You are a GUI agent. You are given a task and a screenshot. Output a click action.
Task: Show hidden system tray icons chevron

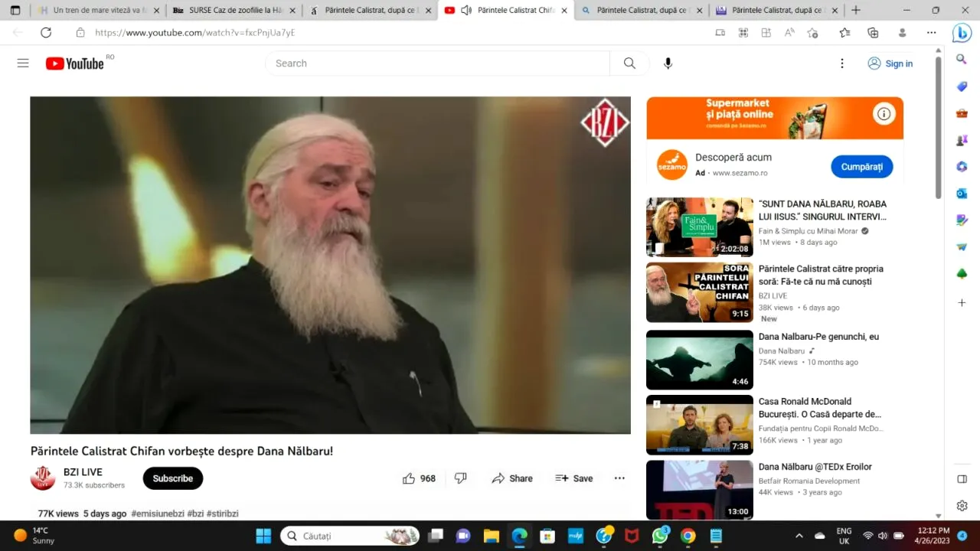(799, 536)
